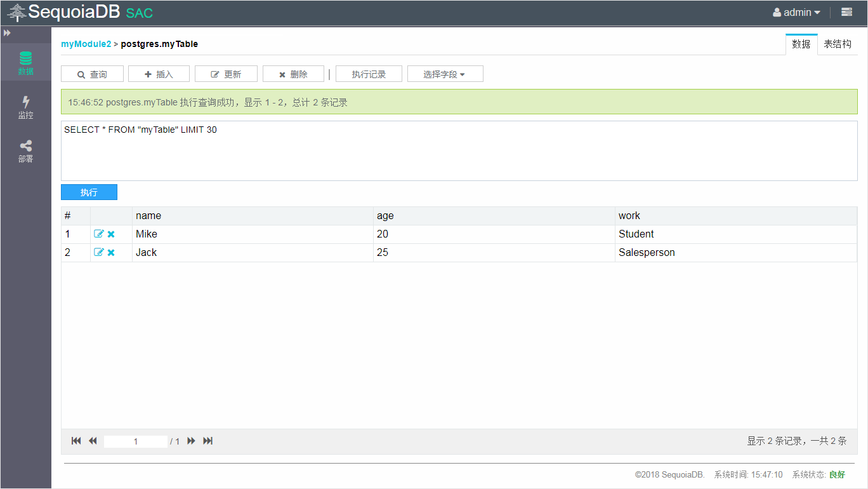The height and width of the screenshot is (489, 868).
Task: Click the edit icon for Mike's row
Action: click(99, 234)
